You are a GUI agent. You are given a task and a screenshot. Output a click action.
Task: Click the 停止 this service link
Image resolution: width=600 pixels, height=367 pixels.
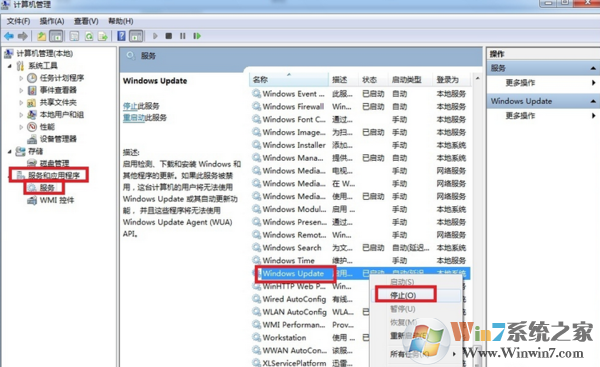pos(130,106)
